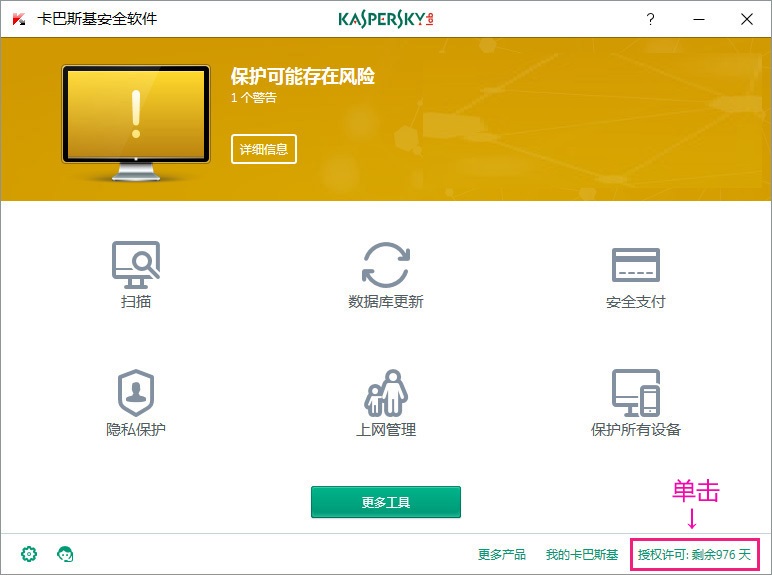Open Parental Control (上网管理) icon
772x575 pixels.
point(386,393)
